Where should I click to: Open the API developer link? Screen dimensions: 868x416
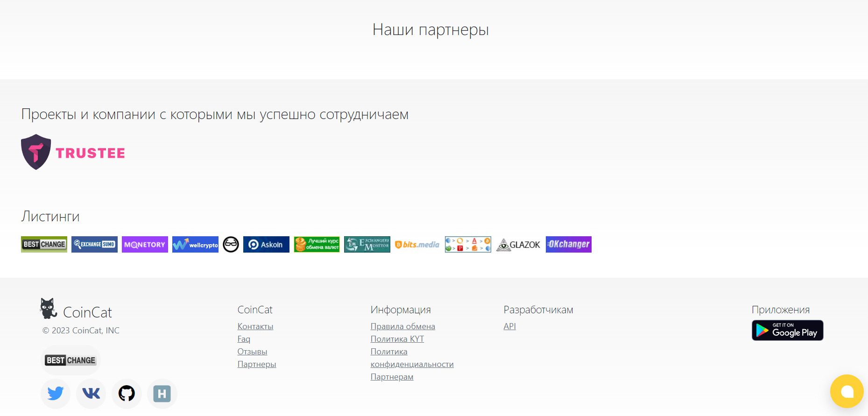coord(510,326)
